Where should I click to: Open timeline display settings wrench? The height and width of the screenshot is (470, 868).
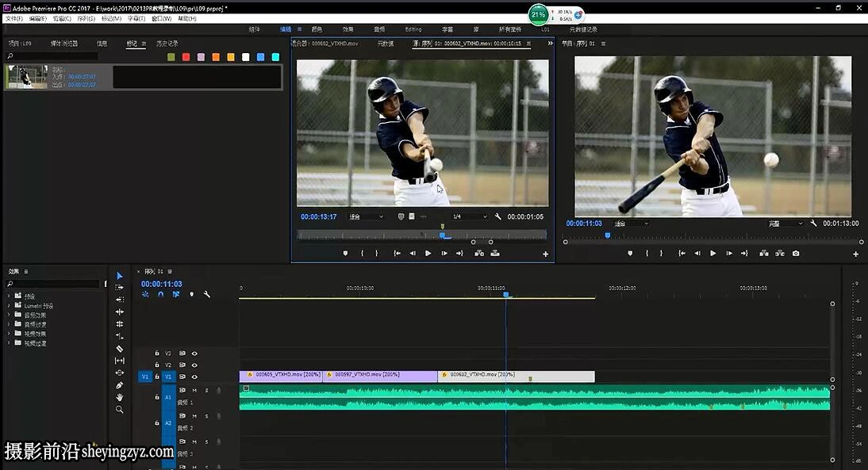coord(206,295)
